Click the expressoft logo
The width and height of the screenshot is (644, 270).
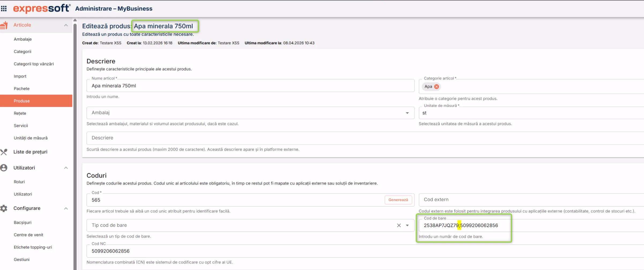click(42, 9)
